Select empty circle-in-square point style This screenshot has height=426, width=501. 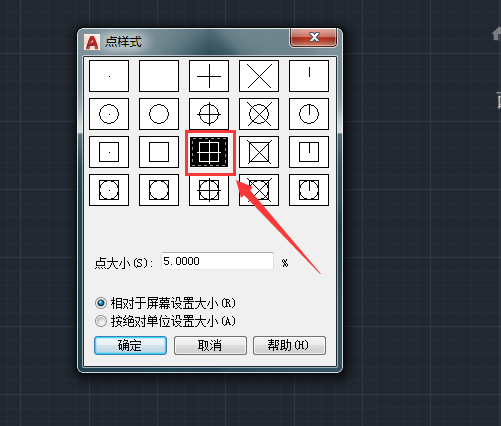[159, 190]
